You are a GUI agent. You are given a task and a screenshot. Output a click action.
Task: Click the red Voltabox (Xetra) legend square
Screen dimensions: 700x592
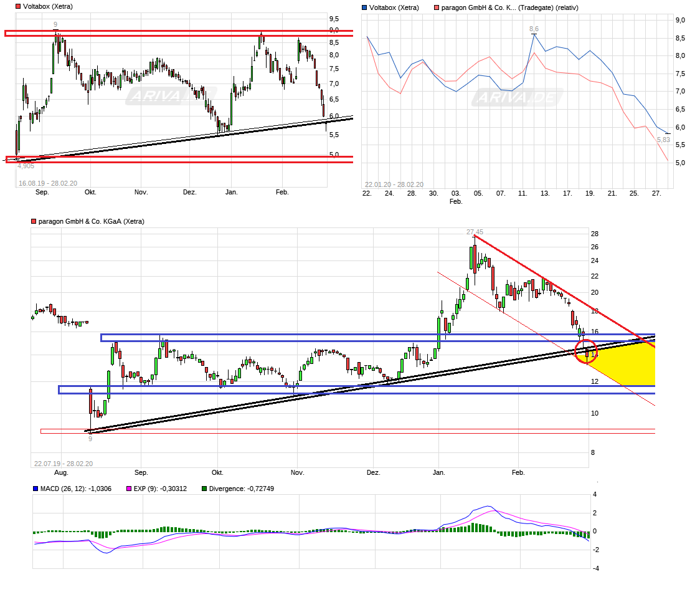pyautogui.click(x=18, y=7)
